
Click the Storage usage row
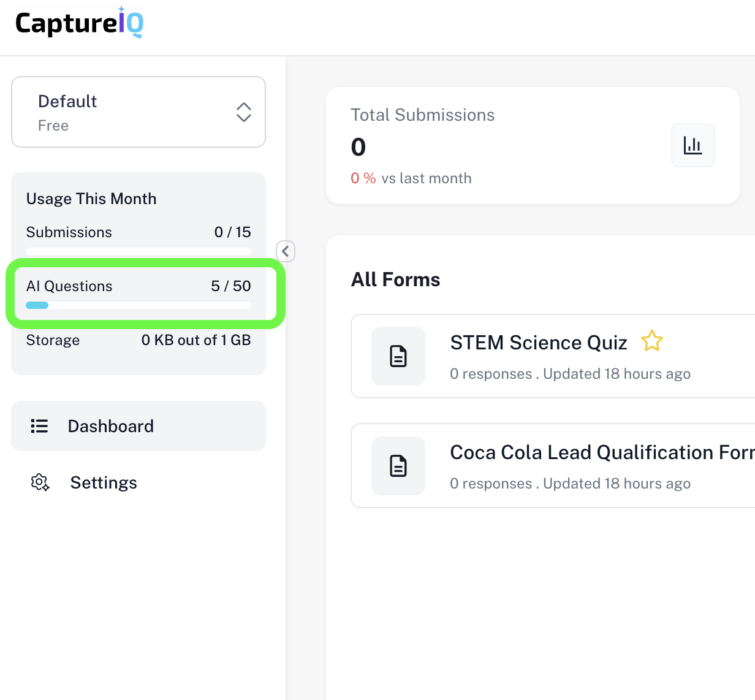[x=138, y=340]
